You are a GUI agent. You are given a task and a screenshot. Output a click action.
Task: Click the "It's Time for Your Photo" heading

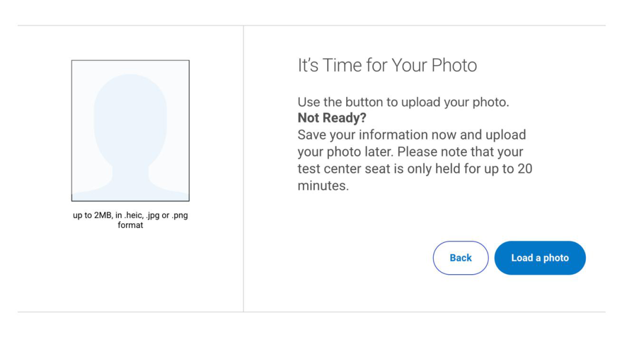pyautogui.click(x=387, y=65)
